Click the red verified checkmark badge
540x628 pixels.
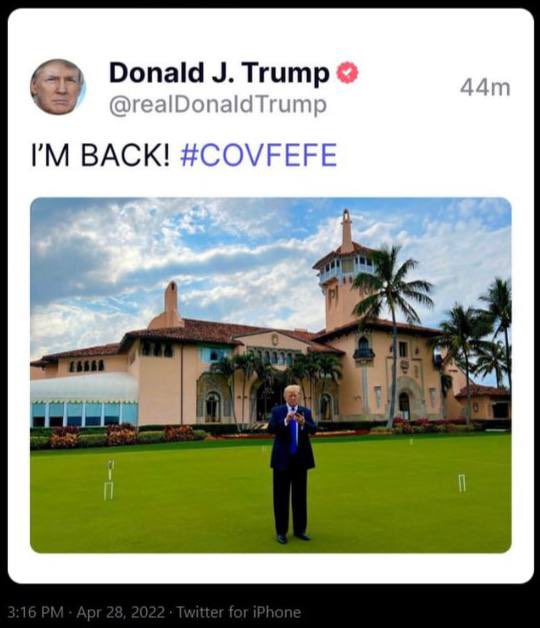pos(347,73)
